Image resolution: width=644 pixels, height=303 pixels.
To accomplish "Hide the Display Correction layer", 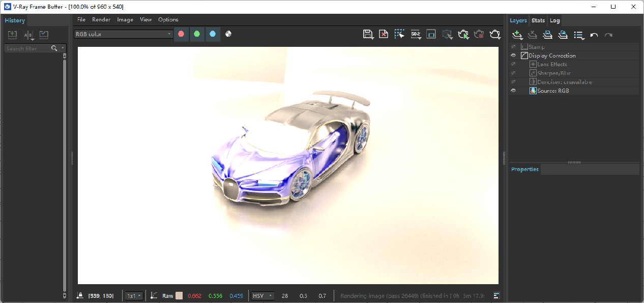I will coord(513,56).
